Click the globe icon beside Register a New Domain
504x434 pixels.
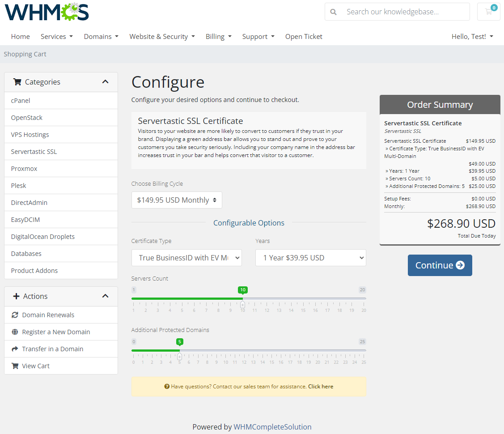15,332
